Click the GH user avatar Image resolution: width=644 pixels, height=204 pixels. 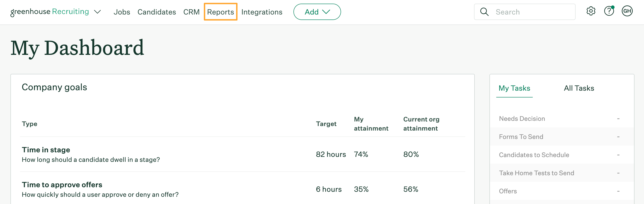point(627,12)
